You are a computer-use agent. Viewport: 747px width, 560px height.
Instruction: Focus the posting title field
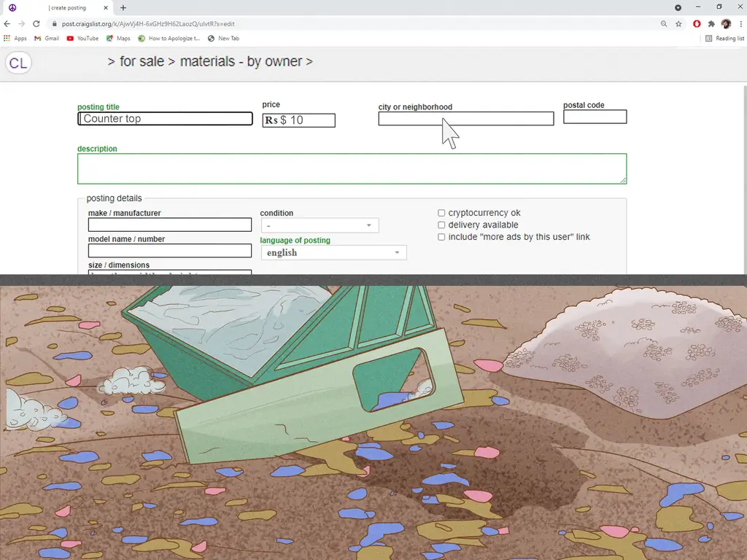[x=165, y=119]
